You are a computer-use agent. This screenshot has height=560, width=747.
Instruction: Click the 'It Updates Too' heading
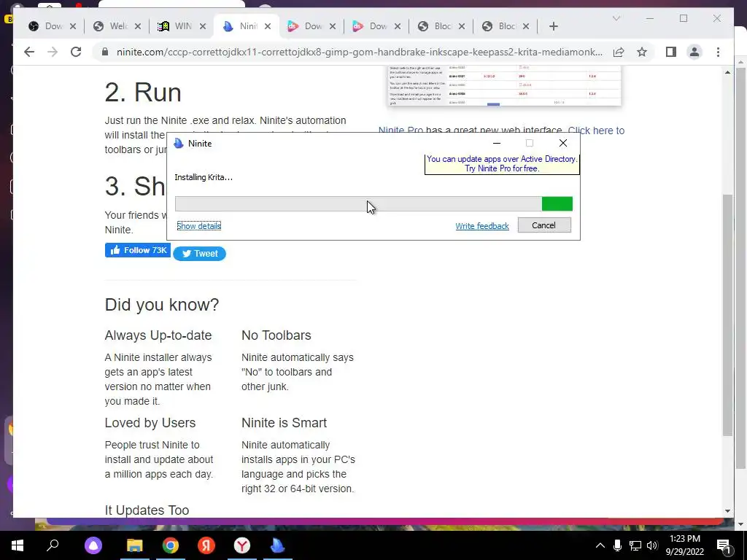pos(147,510)
